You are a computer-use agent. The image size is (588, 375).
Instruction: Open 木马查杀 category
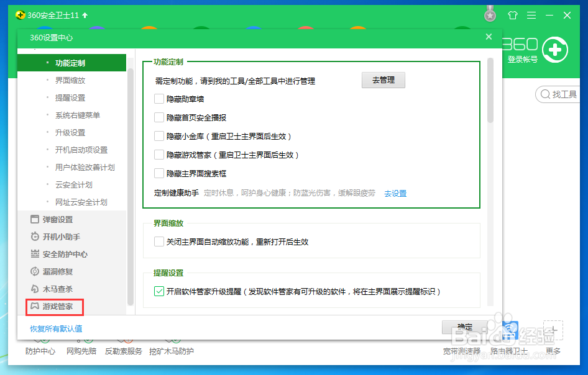click(71, 289)
